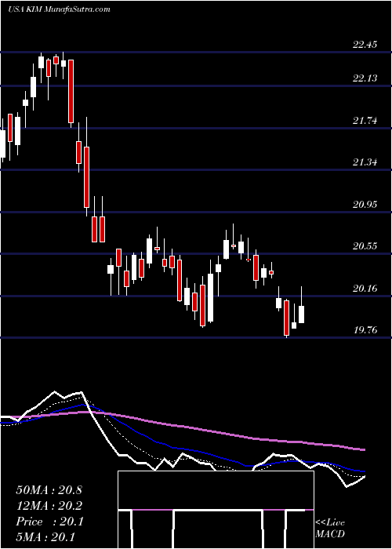Click the 19.76 price level label

point(365,330)
